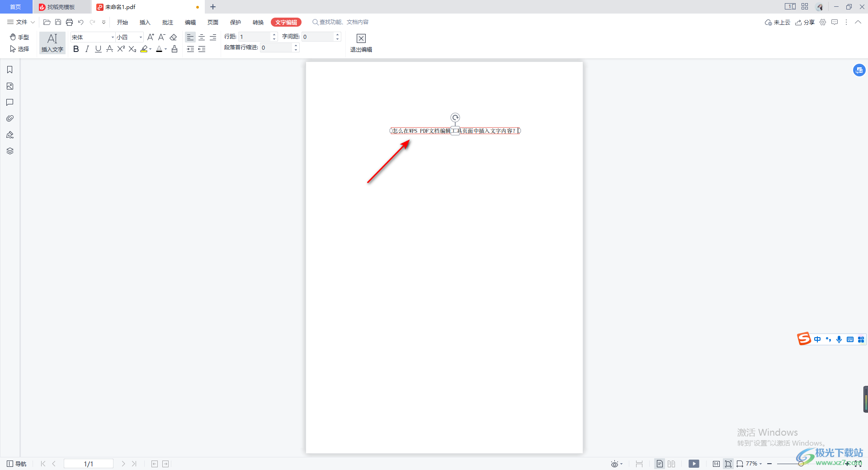This screenshot has width=868, height=470.
Task: Toggle fit-page zoom mode
Action: tap(728, 464)
